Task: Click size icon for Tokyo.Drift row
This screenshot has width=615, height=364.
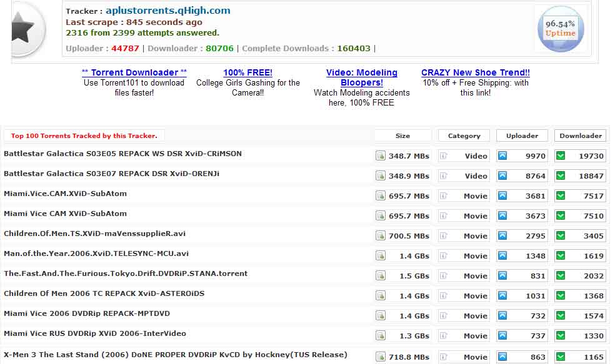Action: [x=381, y=276]
